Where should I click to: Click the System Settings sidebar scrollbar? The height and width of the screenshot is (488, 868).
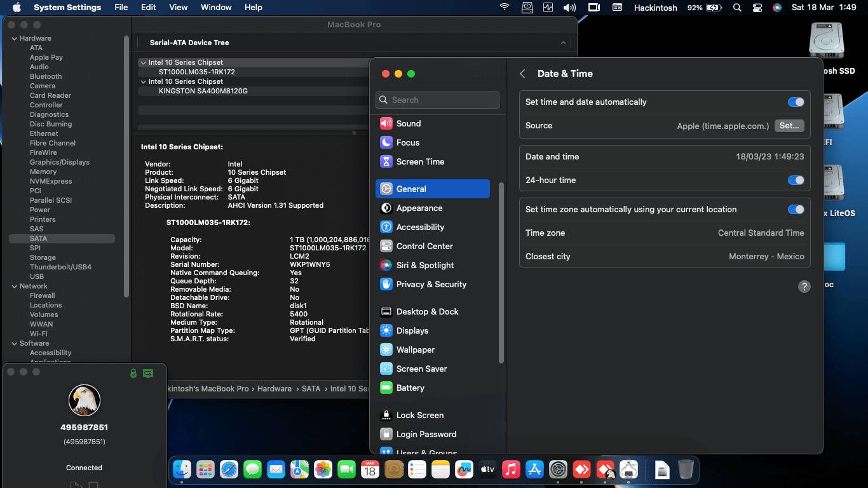[x=501, y=273]
